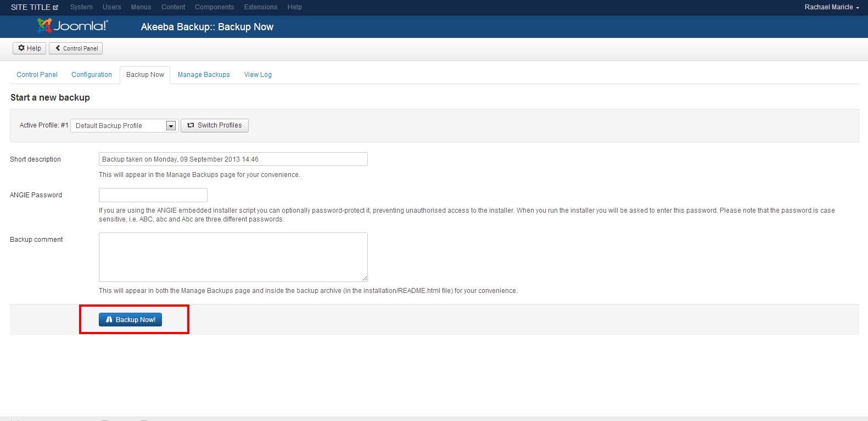Click the Joomla! logo
Screen dimensions: 868x421
pyautogui.click(x=72, y=26)
